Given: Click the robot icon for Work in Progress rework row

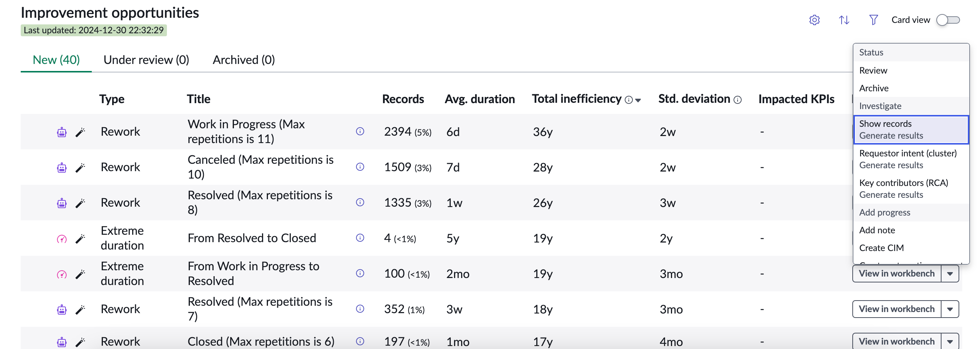Looking at the screenshot, I should (62, 132).
